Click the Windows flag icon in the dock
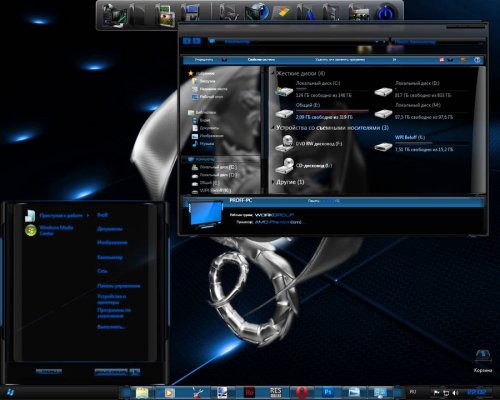This screenshot has width=500, height=400. pyautogui.click(x=281, y=13)
